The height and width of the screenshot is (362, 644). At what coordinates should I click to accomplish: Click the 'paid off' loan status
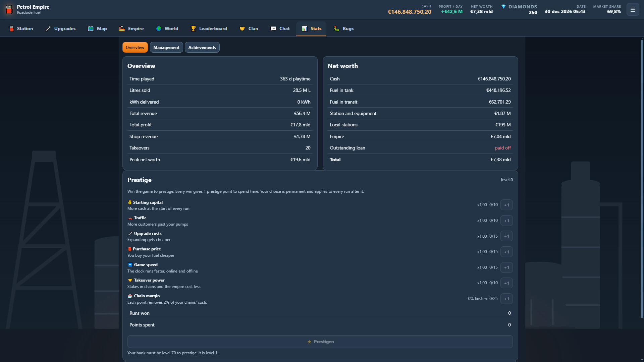click(x=503, y=148)
